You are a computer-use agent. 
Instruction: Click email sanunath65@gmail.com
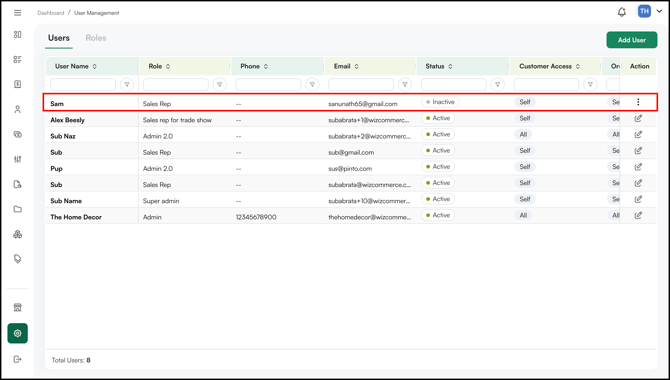click(x=363, y=104)
